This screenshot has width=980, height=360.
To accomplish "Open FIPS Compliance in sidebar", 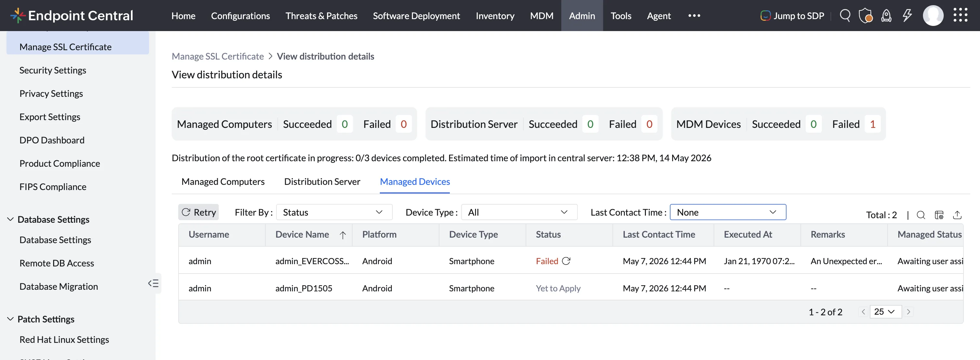I will click(x=53, y=187).
